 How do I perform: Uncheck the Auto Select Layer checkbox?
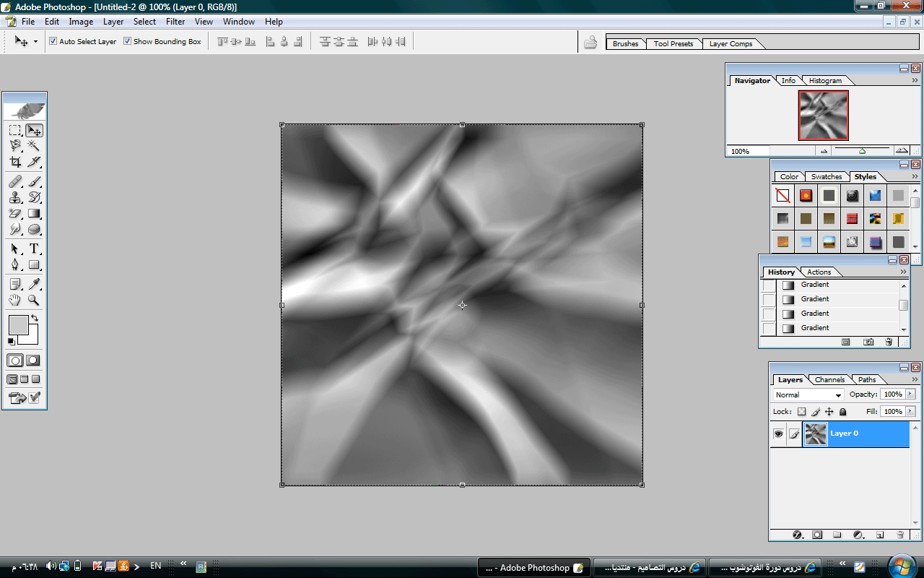(53, 42)
